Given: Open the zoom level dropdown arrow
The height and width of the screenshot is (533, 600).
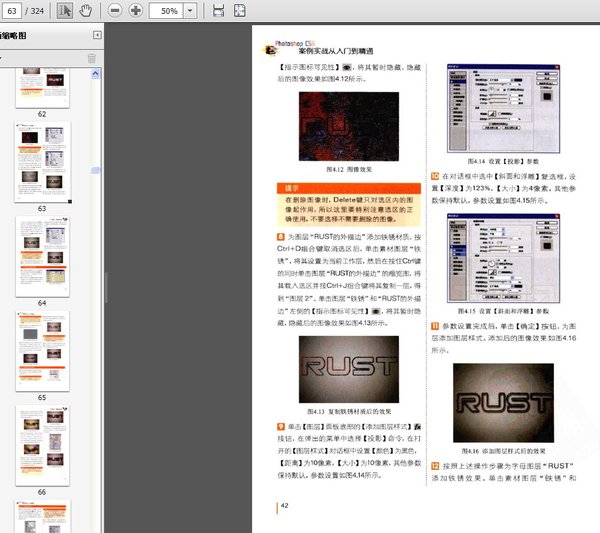Looking at the screenshot, I should [190, 11].
